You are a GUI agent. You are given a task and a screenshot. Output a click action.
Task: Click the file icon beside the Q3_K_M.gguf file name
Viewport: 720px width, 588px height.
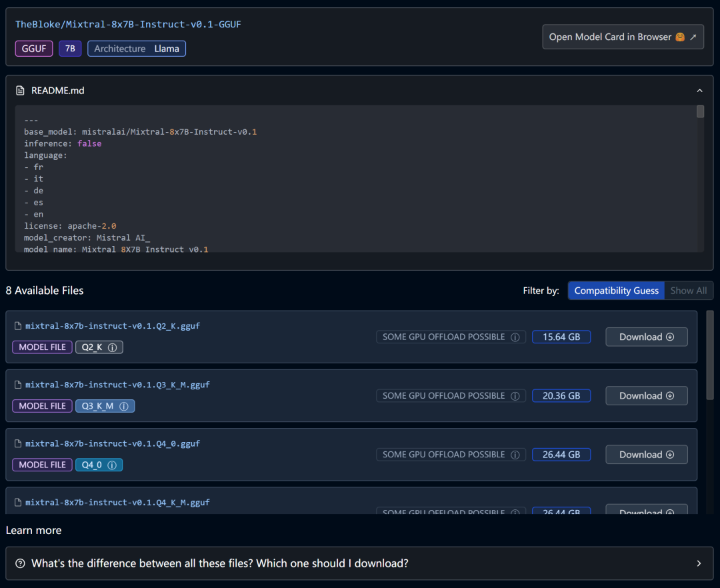pyautogui.click(x=18, y=385)
